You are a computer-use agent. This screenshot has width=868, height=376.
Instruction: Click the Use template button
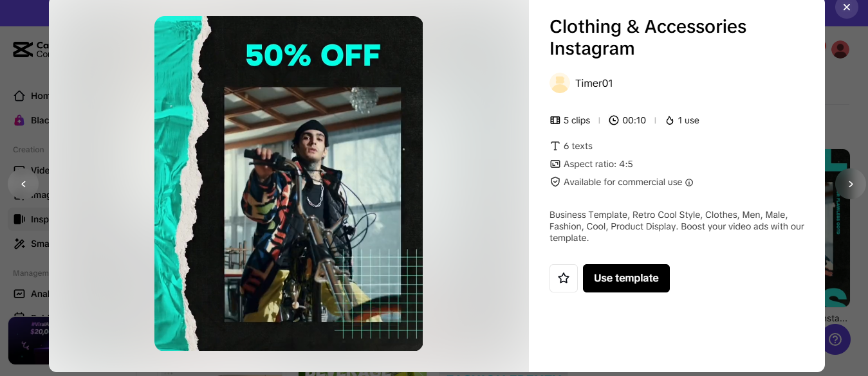click(x=626, y=278)
